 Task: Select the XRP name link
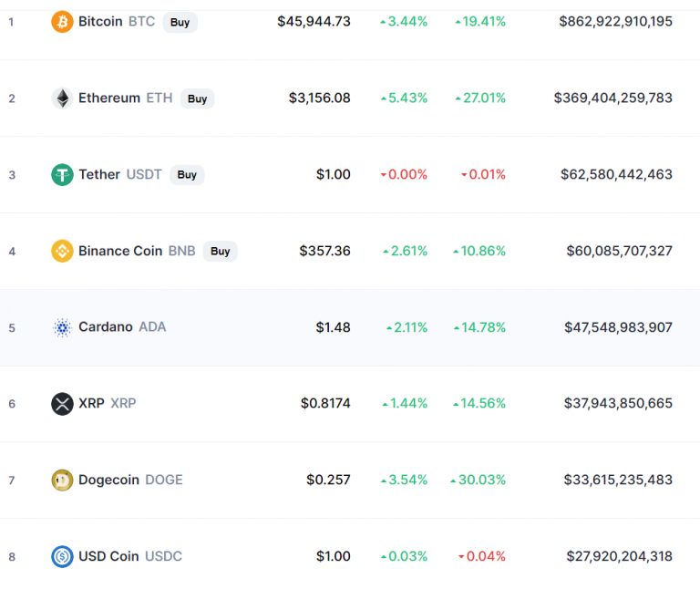point(106,404)
